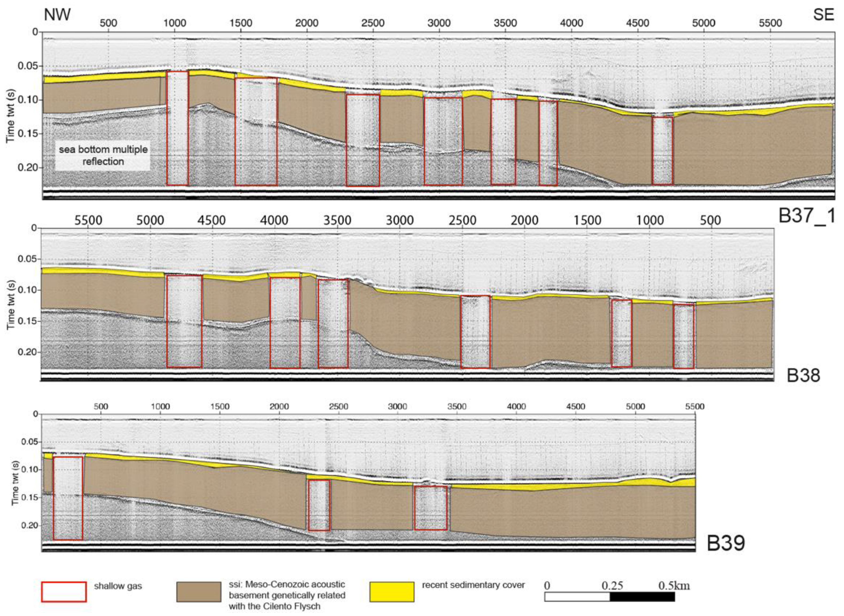Viewport: 844px width, 616px height.
Task: Click the yellow recent sedimentary cover swatch
Action: (x=391, y=592)
